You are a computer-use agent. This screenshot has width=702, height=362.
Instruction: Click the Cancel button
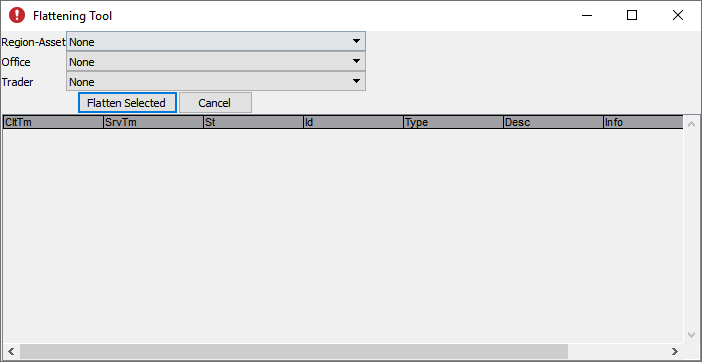[x=215, y=103]
